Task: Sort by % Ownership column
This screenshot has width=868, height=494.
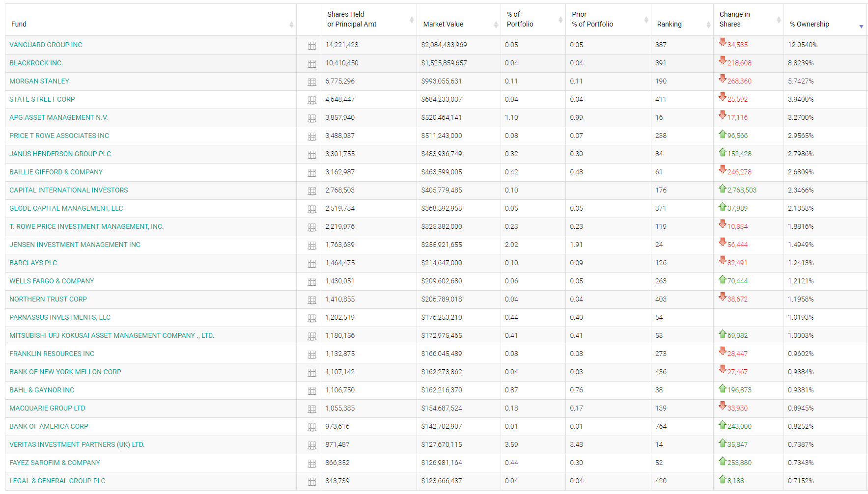Action: coord(825,20)
